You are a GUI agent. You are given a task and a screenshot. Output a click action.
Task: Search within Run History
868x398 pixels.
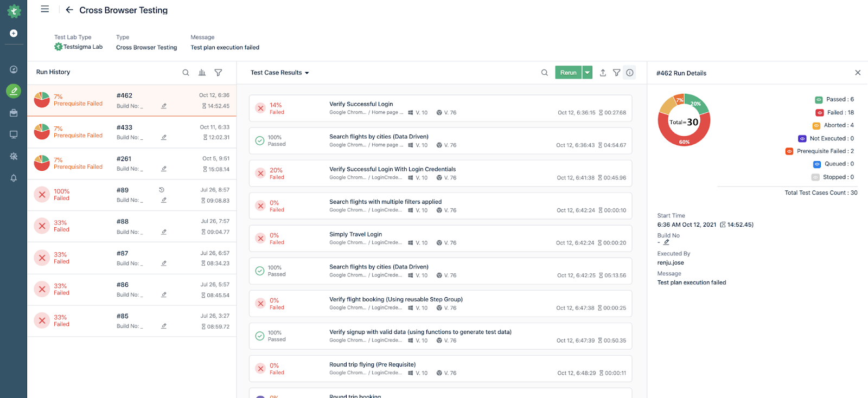tap(186, 73)
